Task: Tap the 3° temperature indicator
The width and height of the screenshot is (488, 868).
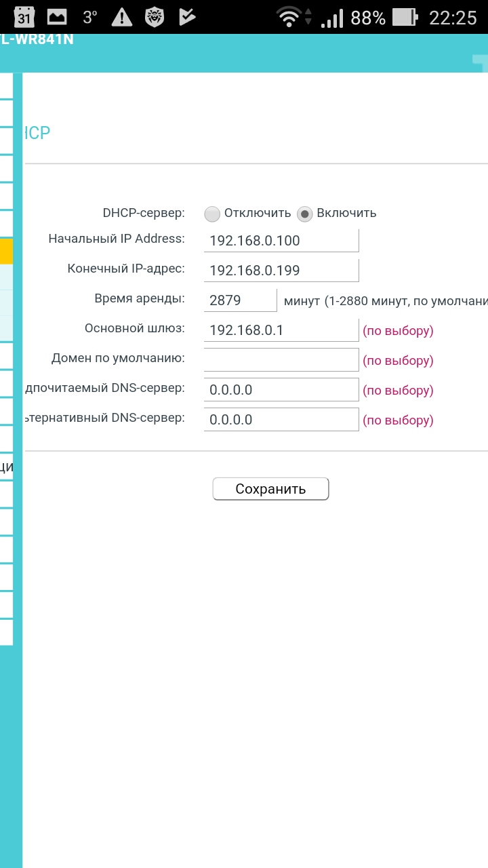Action: point(90,17)
